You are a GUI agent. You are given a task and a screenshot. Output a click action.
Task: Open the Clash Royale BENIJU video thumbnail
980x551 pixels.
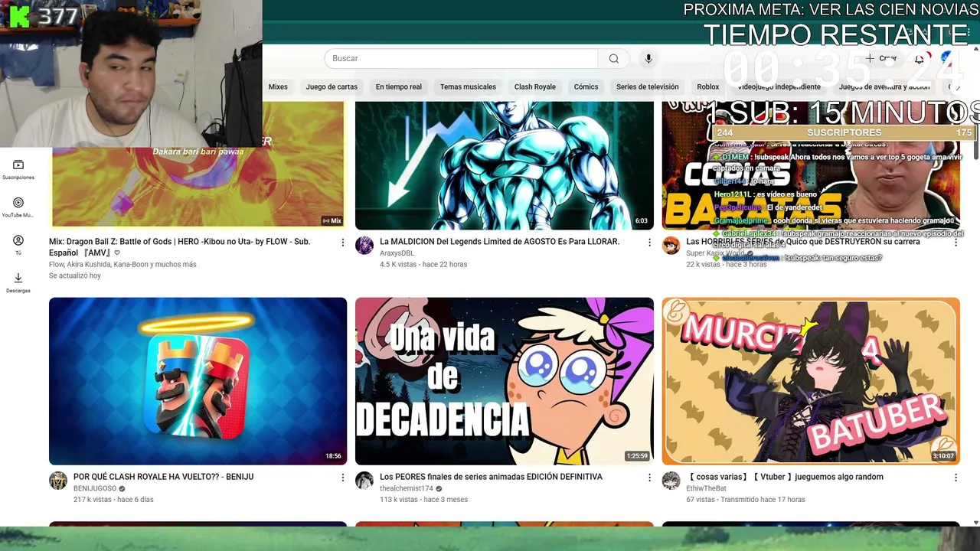[x=198, y=381]
